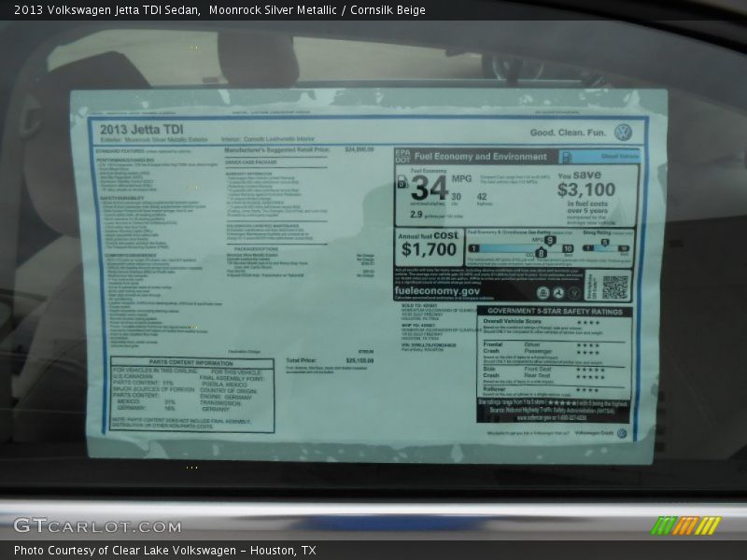Viewport: 747px width, 560px height.
Task: Click the Volkswagen logo beside Good. Clean. Fun.
Action: click(x=624, y=132)
